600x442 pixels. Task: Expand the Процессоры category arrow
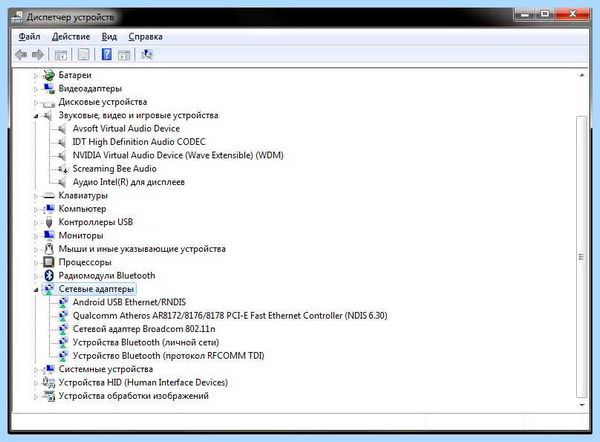click(x=36, y=263)
